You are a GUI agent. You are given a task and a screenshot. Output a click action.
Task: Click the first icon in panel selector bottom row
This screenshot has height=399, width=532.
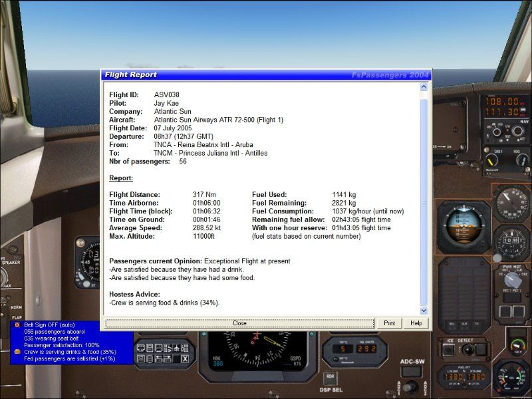[141, 358]
